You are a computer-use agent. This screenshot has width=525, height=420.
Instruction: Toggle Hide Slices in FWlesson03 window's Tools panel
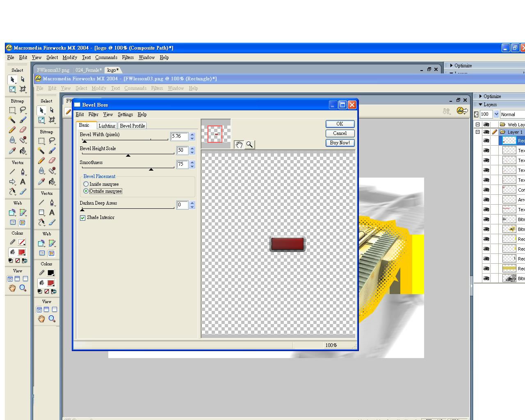(42, 253)
